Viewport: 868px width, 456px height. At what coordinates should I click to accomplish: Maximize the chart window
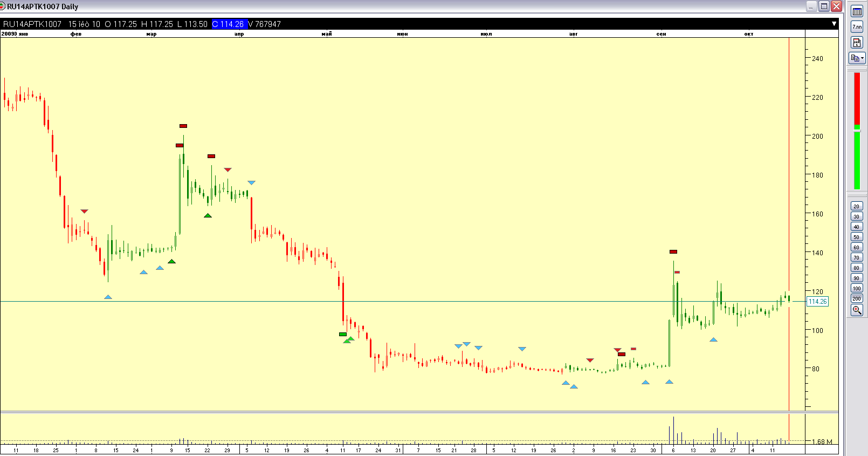coord(824,6)
